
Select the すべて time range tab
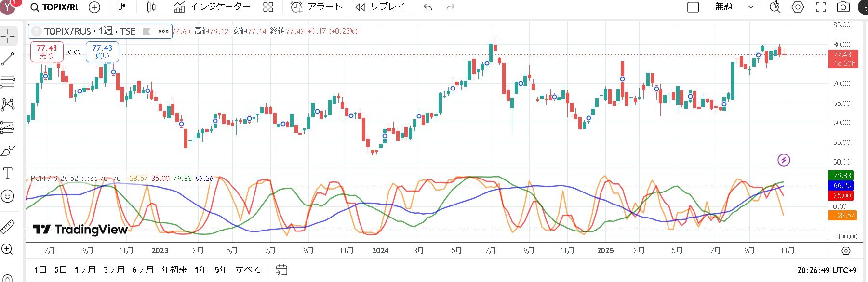click(248, 269)
